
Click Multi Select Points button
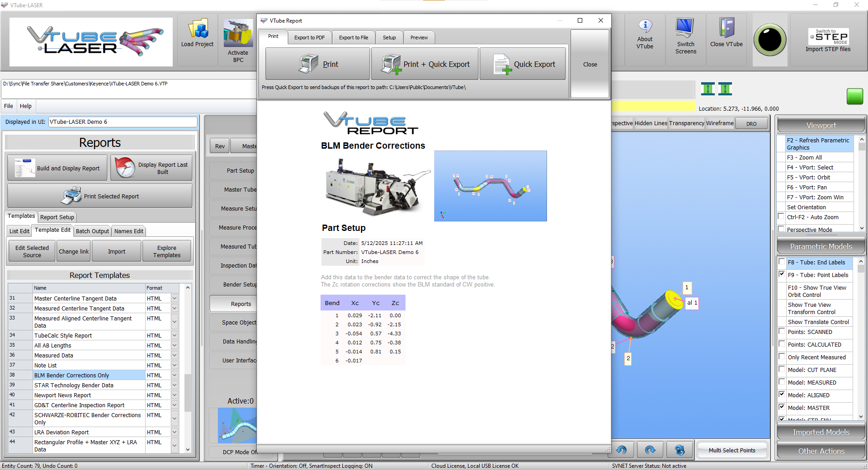click(x=732, y=450)
